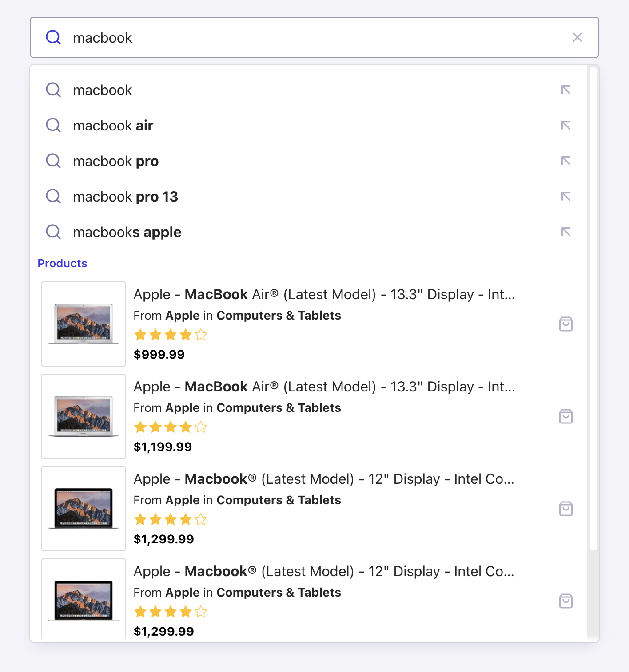Open the 12" Display Macbook priced $1,299.99
The height and width of the screenshot is (672, 629).
311,479
